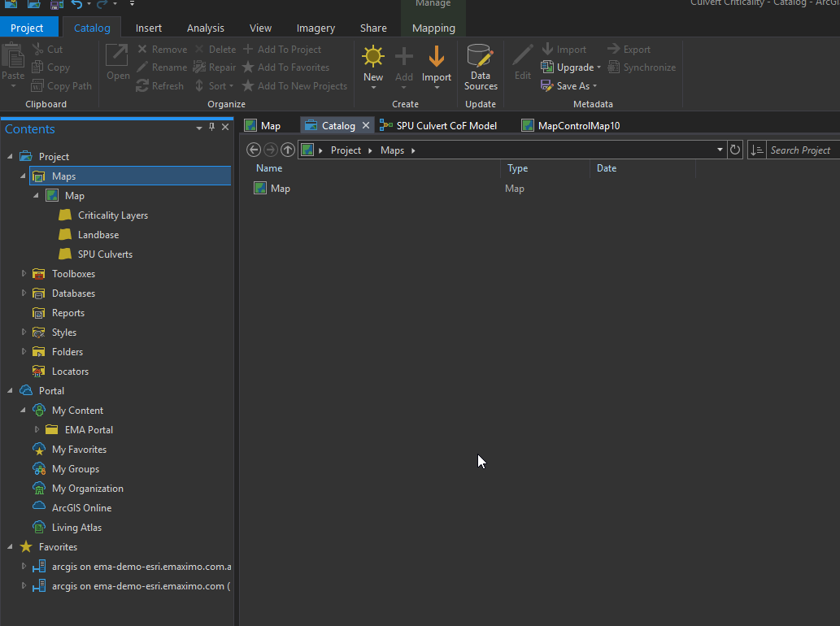Select ArcGIS Online portal item

[x=81, y=508]
